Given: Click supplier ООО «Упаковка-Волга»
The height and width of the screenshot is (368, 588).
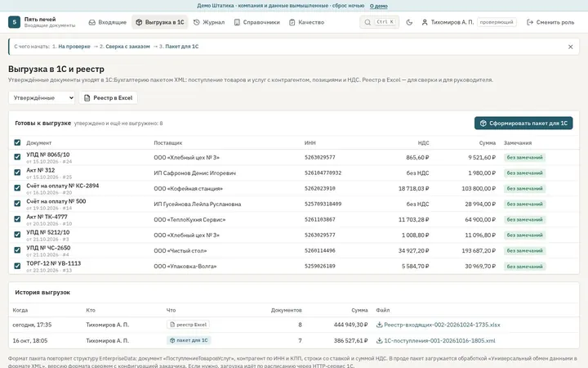Looking at the screenshot, I should coord(185,267).
